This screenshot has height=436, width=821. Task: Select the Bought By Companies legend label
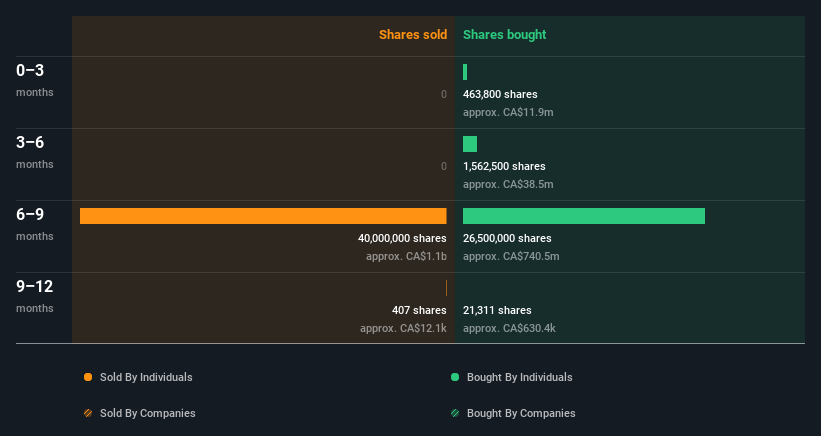[x=521, y=413]
